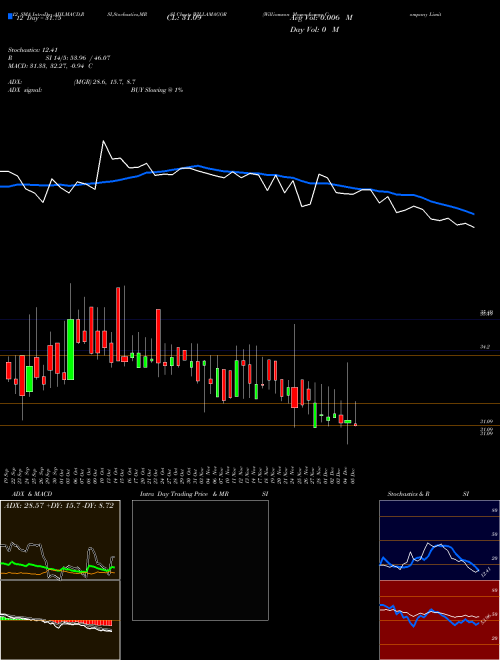This screenshot has width=500, height=660.
Task: Open the red RSI chart panel
Action: click(x=439, y=620)
